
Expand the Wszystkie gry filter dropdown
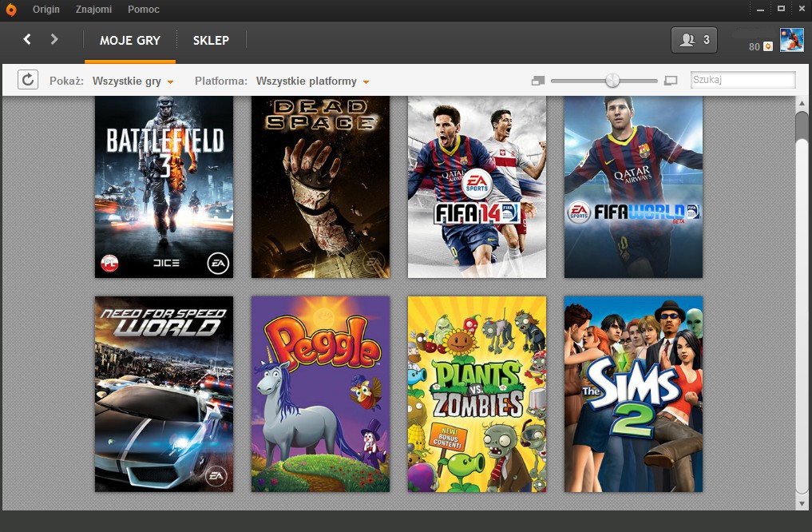[x=133, y=81]
